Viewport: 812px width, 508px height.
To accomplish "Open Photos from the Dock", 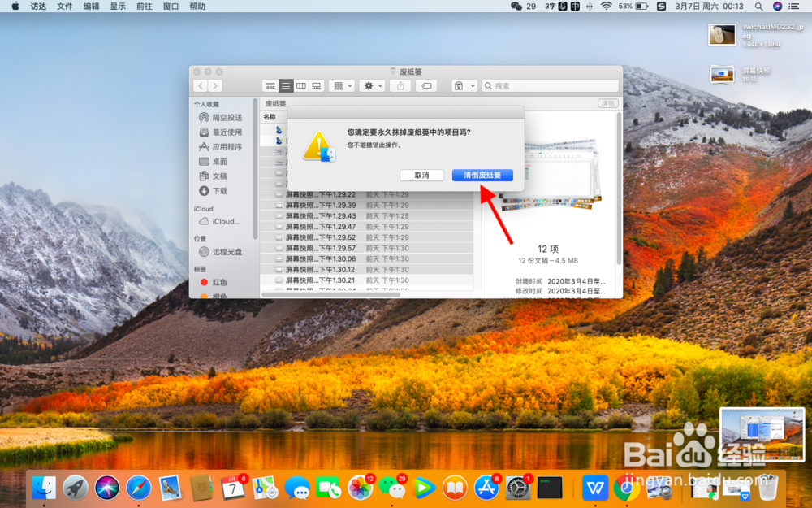I will click(x=361, y=487).
